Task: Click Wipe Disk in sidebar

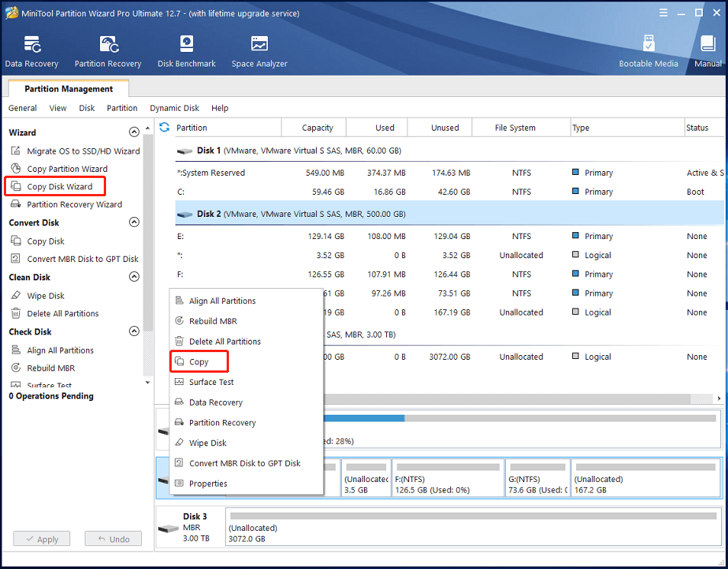Action: coord(37,296)
